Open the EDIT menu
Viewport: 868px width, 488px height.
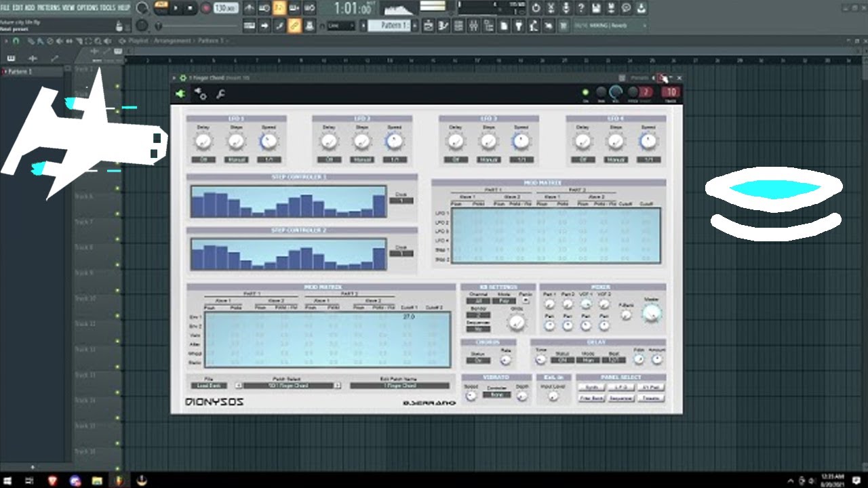[x=18, y=7]
